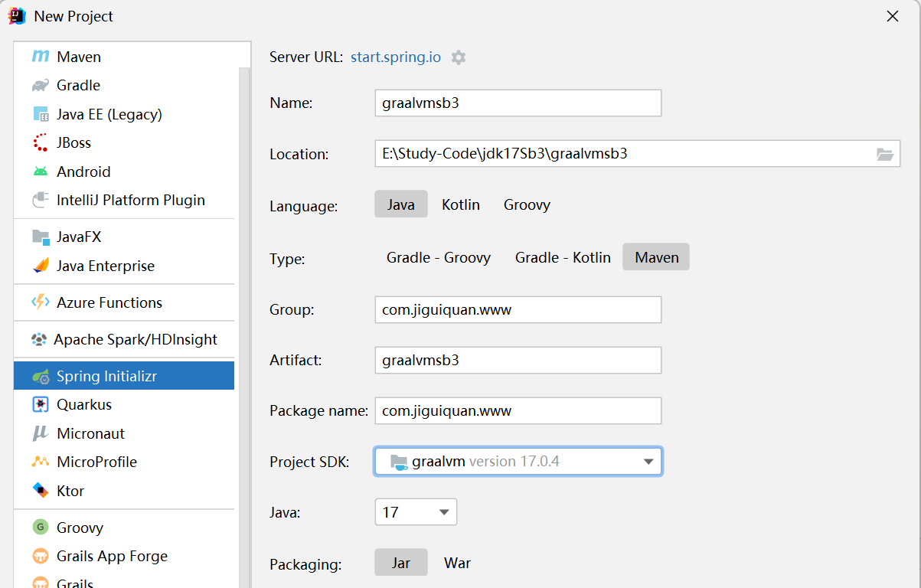Browse for project location folder

pyautogui.click(x=885, y=154)
